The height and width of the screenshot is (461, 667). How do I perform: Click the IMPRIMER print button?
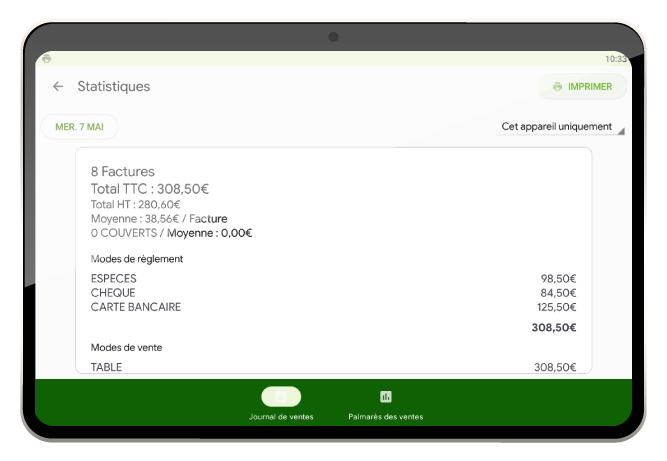[x=582, y=86]
